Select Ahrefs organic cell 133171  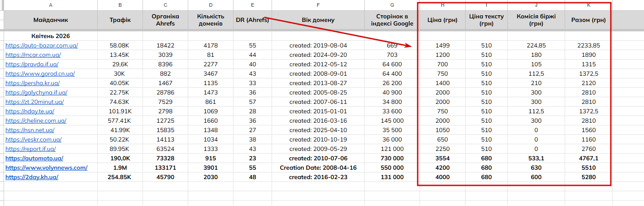click(x=165, y=168)
